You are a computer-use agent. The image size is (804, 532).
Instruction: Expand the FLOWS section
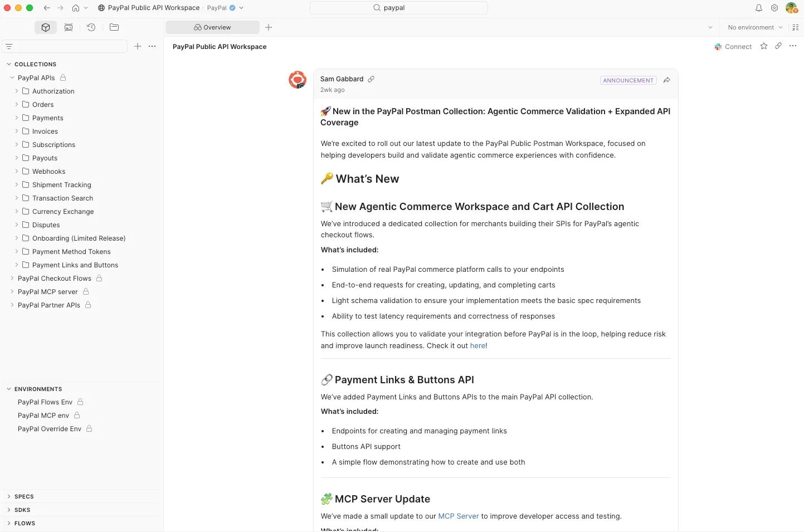click(x=9, y=523)
